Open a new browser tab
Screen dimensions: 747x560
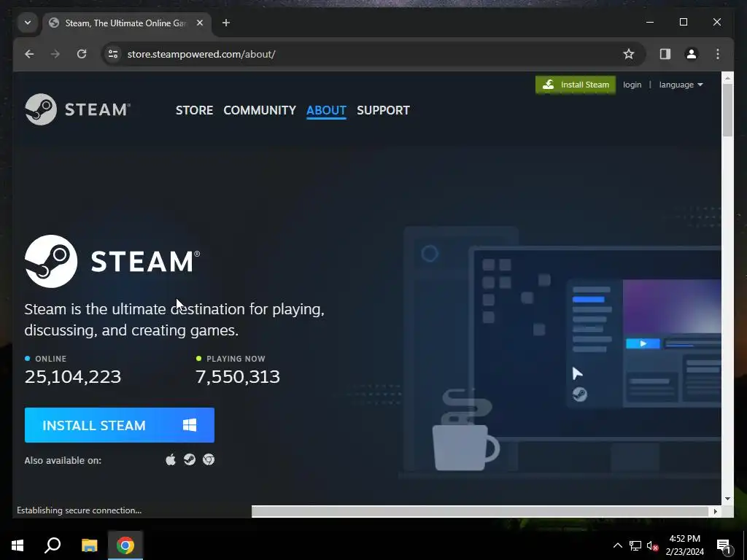226,23
